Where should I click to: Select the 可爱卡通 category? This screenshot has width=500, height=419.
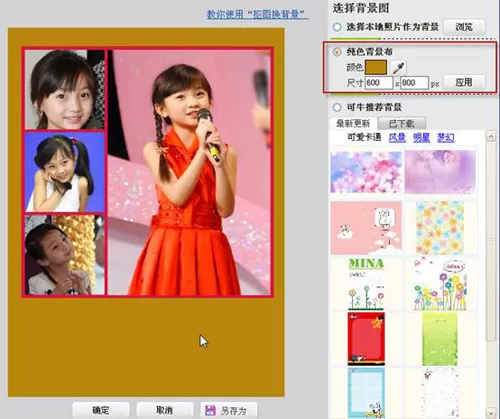tap(364, 137)
